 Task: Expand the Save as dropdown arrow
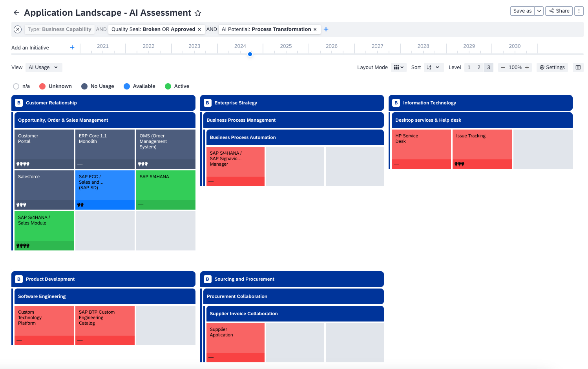point(539,11)
